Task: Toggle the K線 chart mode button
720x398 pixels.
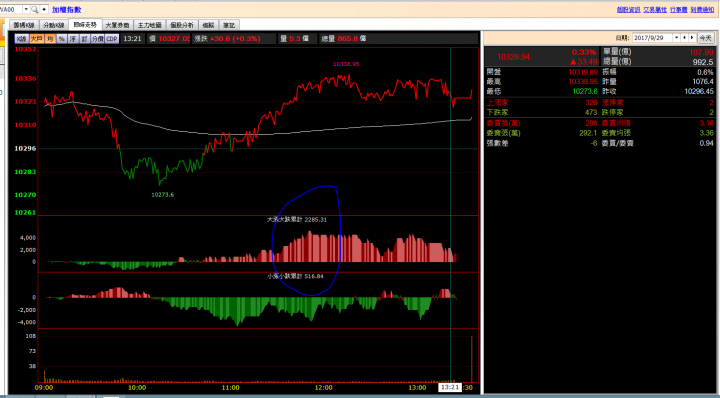Action: click(22, 39)
